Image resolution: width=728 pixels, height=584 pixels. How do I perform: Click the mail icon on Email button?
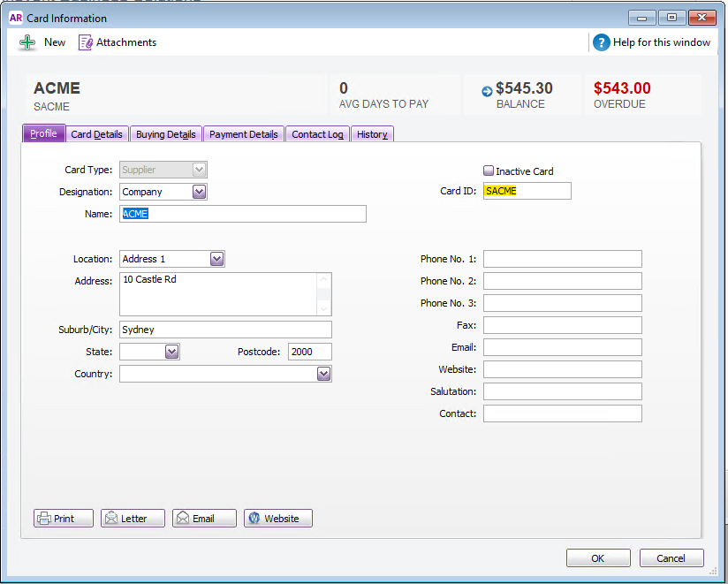click(x=183, y=518)
